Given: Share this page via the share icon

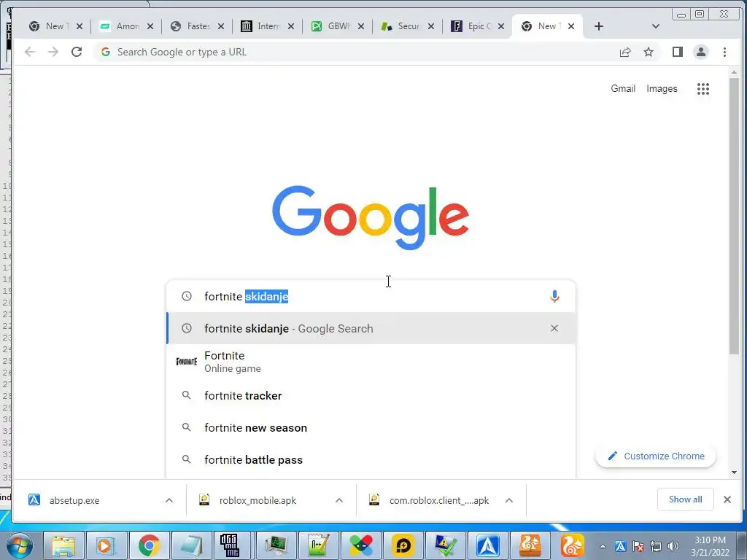Looking at the screenshot, I should tap(625, 52).
